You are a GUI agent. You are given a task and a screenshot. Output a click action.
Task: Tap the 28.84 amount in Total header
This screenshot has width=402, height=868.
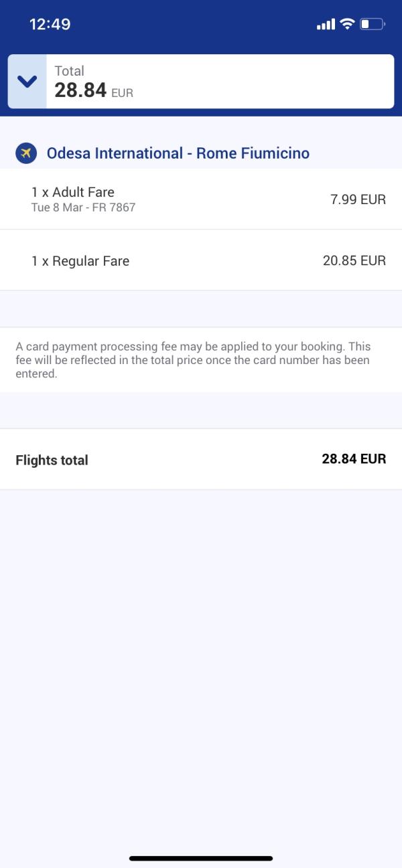(80, 90)
